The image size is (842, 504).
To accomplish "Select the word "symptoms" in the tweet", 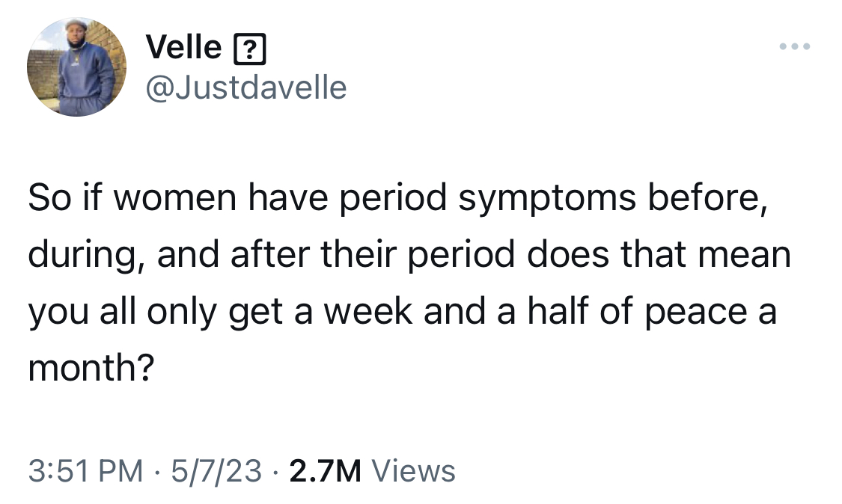I will 547,200.
